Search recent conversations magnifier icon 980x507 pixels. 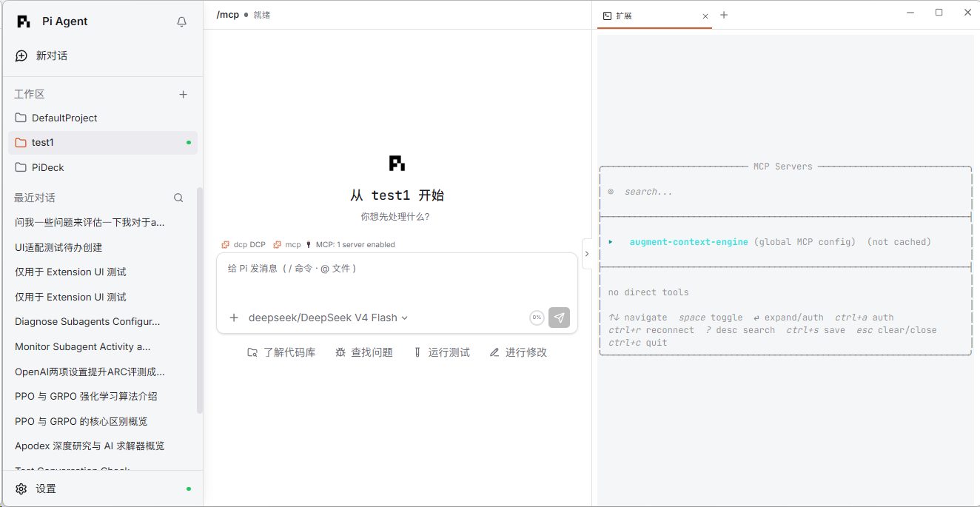[178, 198]
